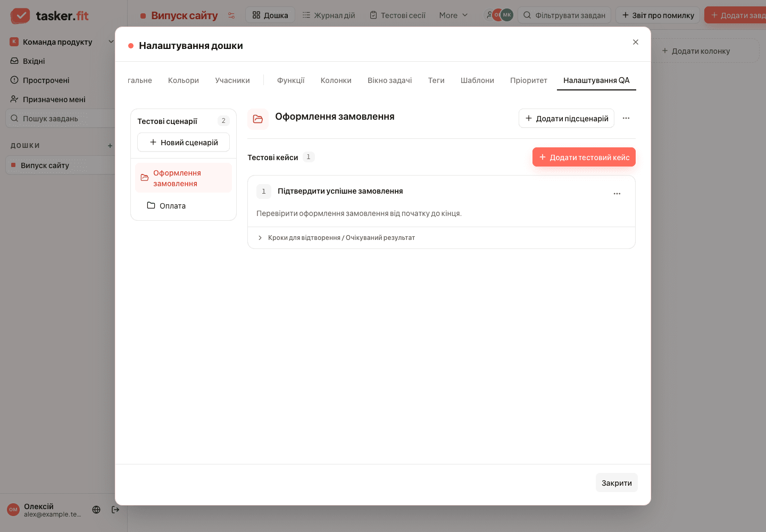Switch to the Вікно задачі tab

[390, 80]
